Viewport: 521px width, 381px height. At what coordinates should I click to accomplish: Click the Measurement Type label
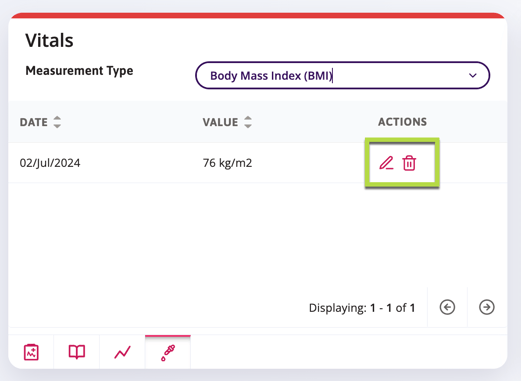point(79,71)
